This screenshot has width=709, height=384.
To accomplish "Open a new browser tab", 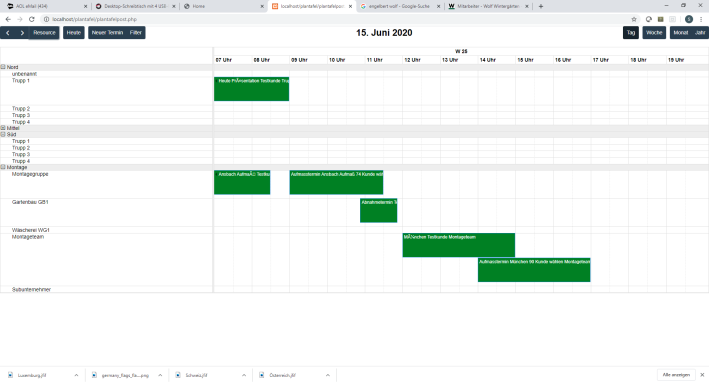I will tap(541, 6).
